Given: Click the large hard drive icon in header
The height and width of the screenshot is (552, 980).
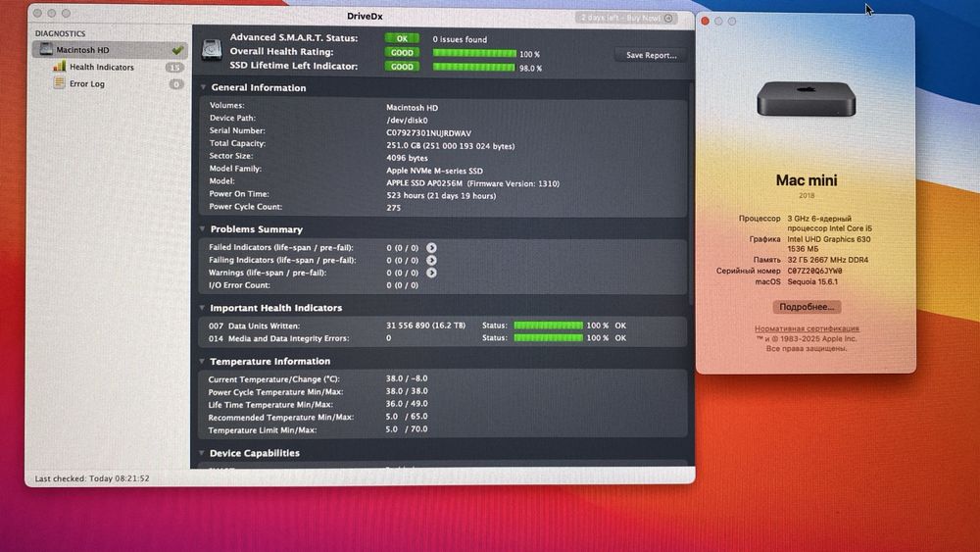Looking at the screenshot, I should (x=212, y=49).
